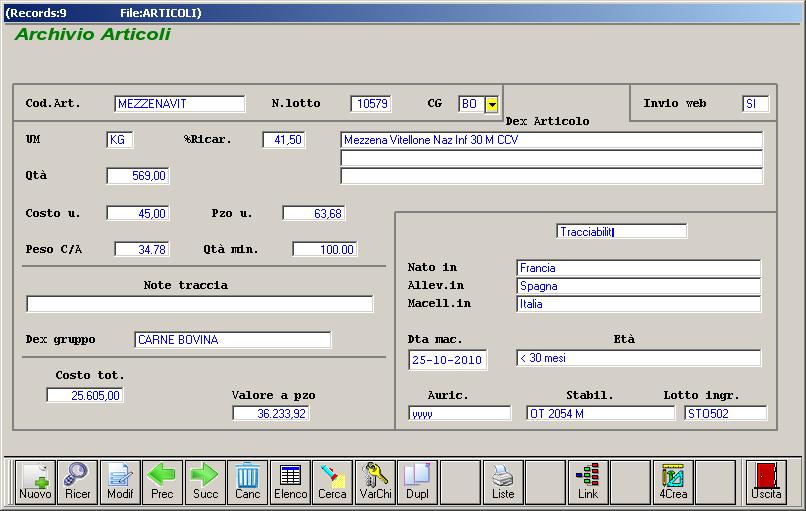This screenshot has height=511, width=806.
Task: Click the Cod.Art. field containing MEZZENAVIT
Action: (x=179, y=104)
